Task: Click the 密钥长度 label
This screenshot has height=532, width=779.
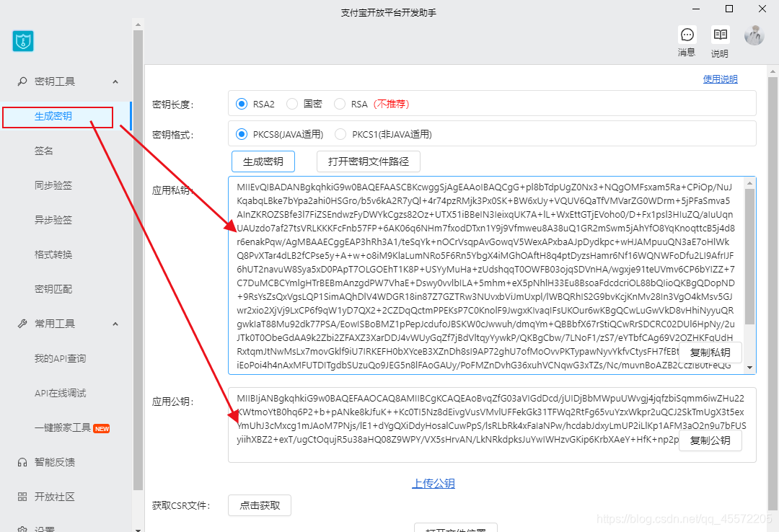Action: [x=173, y=105]
